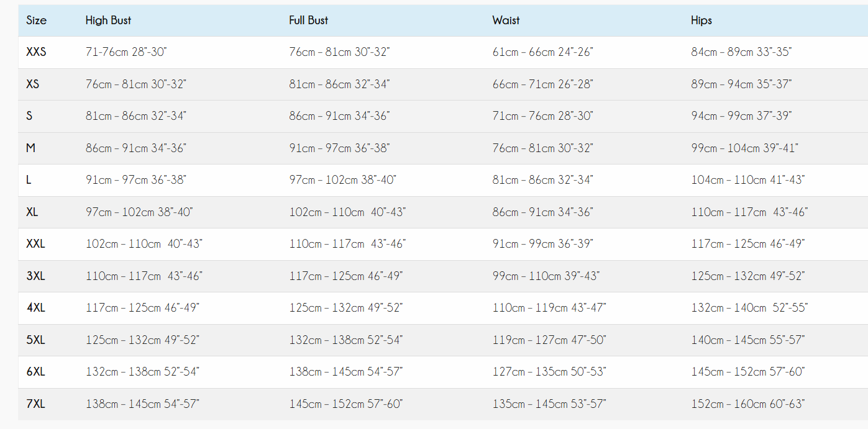This screenshot has width=868, height=429.
Task: Select the XS size row label
Action: point(32,84)
